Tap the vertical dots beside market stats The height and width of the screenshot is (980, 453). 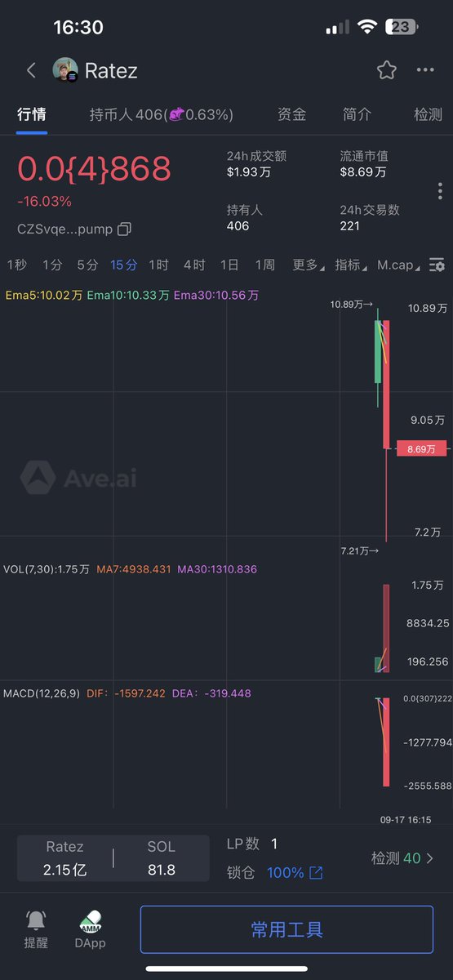(440, 191)
